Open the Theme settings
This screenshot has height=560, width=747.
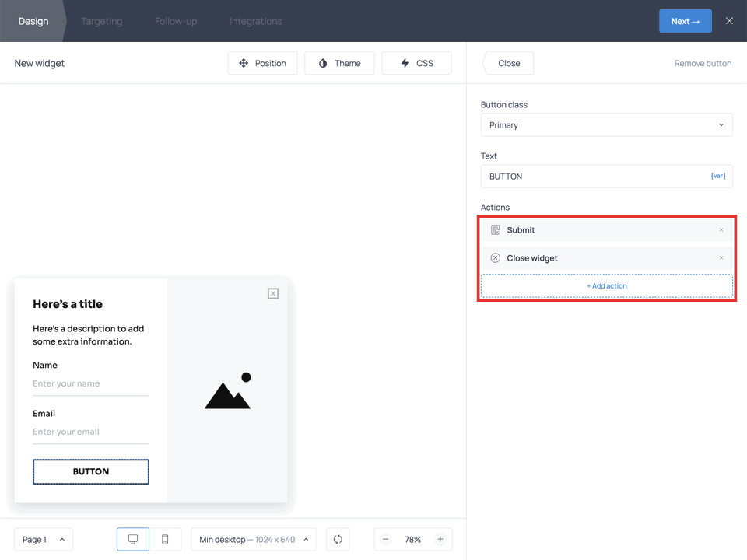click(339, 63)
